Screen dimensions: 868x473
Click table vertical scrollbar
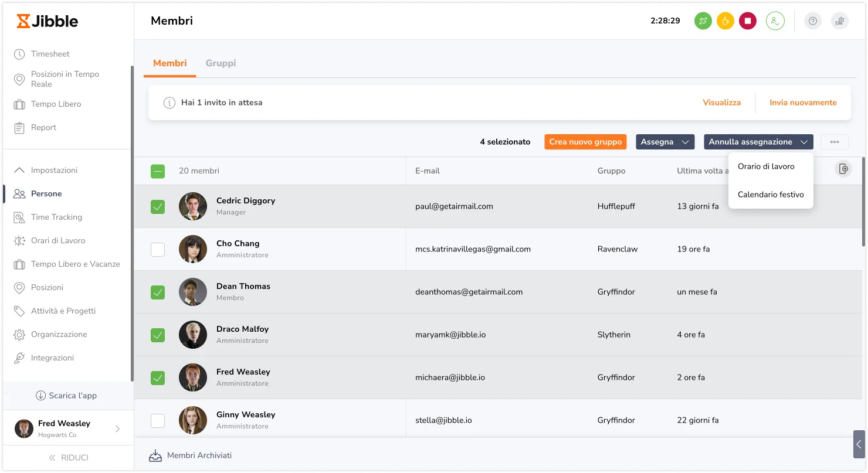863,202
